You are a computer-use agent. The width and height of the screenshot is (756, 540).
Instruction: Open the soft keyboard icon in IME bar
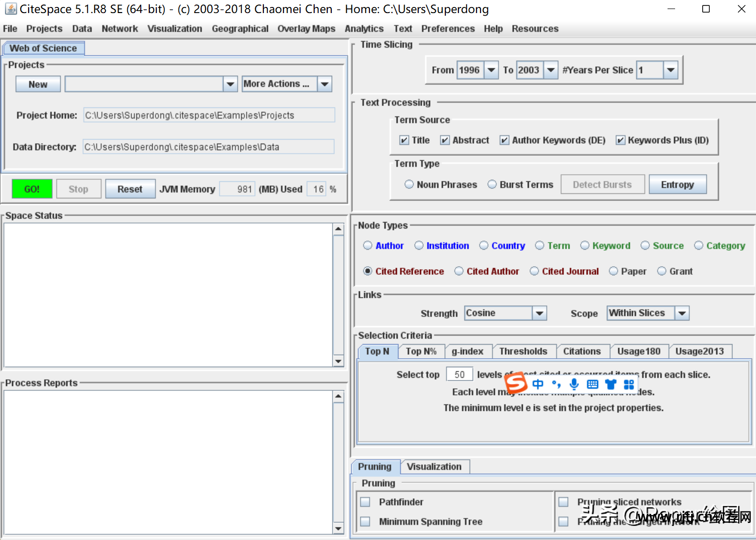[593, 384]
